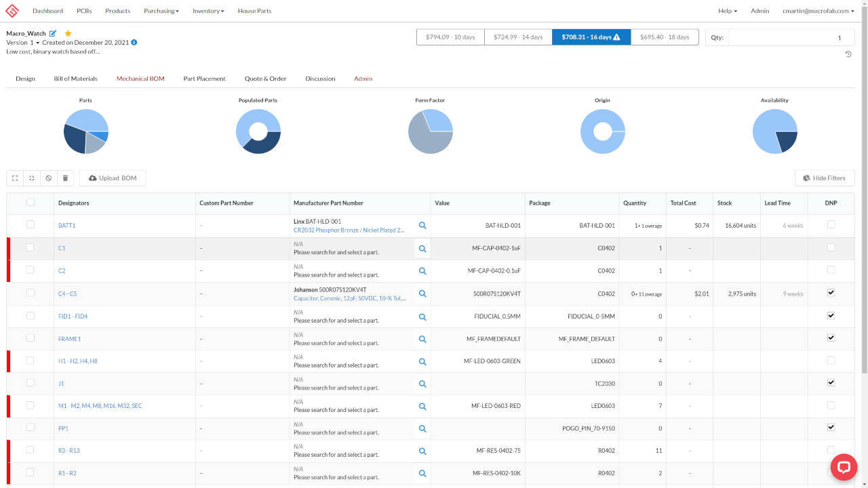Open the Quote & Order tab
The image size is (868, 488).
(x=265, y=79)
